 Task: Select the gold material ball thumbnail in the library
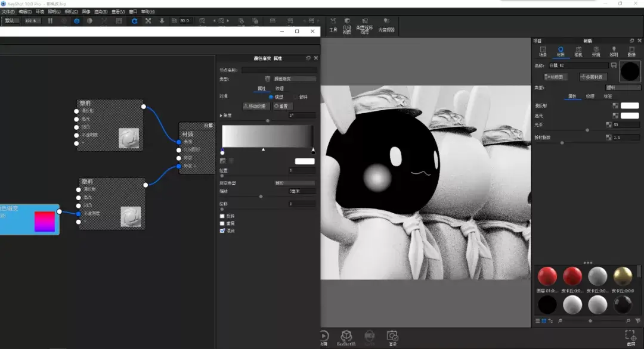pos(623,276)
